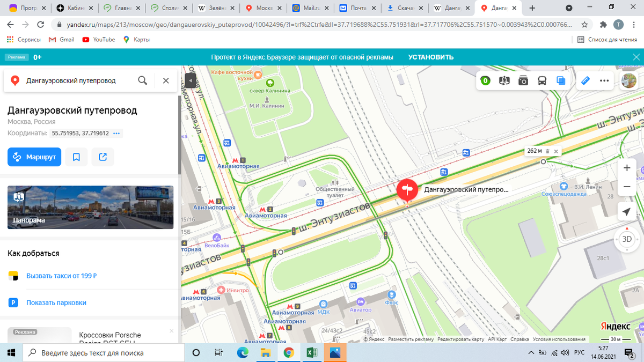Zoom out on the map with minus

point(627,187)
